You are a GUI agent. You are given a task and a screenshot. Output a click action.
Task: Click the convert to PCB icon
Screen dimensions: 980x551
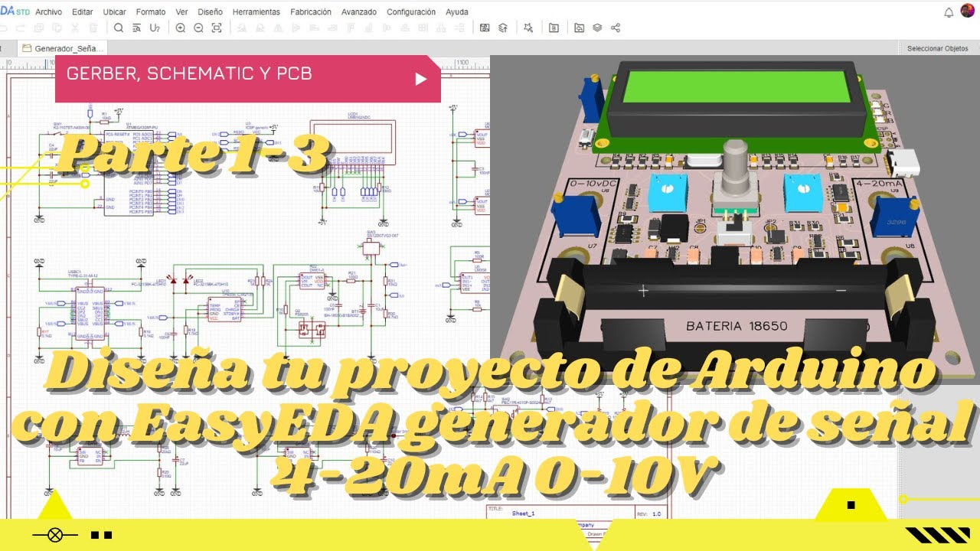pos(503,28)
